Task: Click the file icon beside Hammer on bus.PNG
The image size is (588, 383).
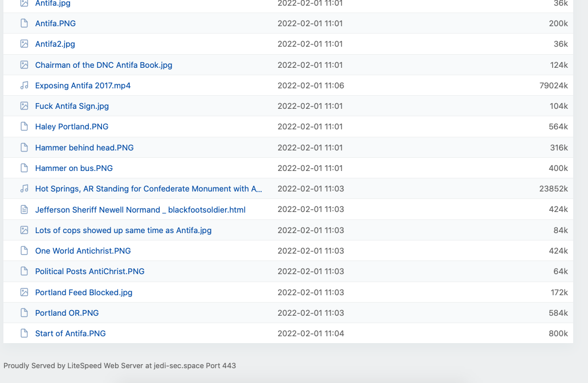Action: [24, 169]
